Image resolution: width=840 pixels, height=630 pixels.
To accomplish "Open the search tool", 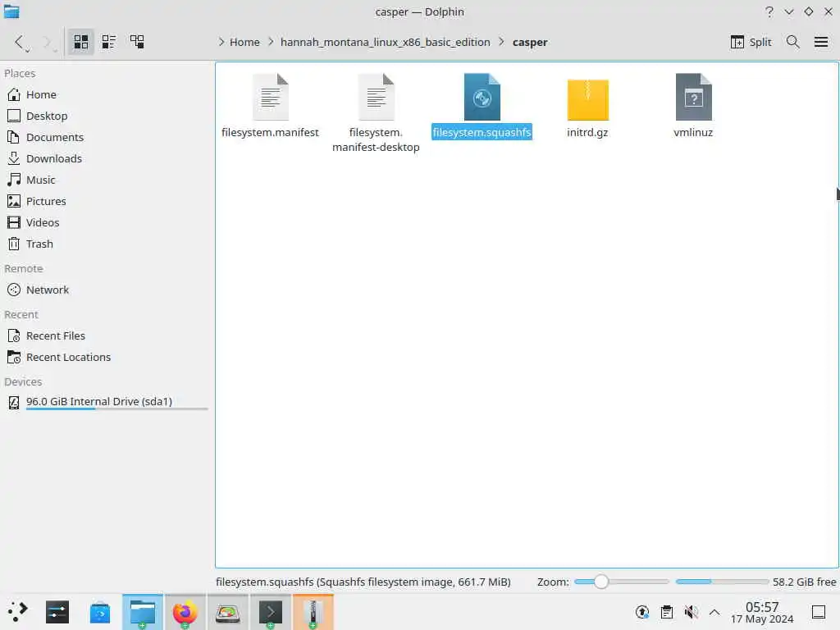I will coord(793,42).
